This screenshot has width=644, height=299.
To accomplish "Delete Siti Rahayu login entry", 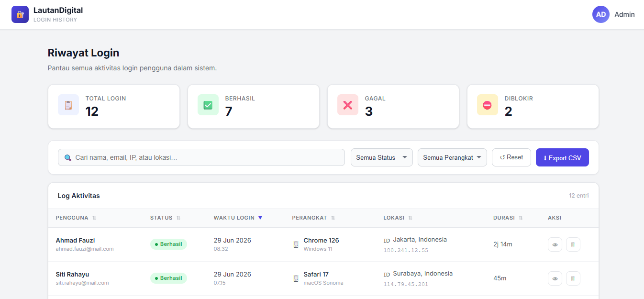I will (573, 278).
